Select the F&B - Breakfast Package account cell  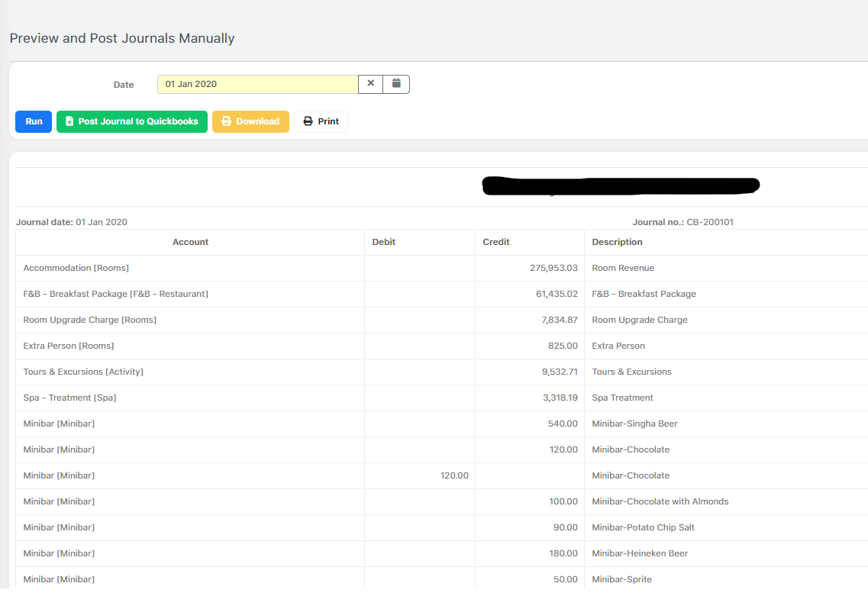(116, 294)
